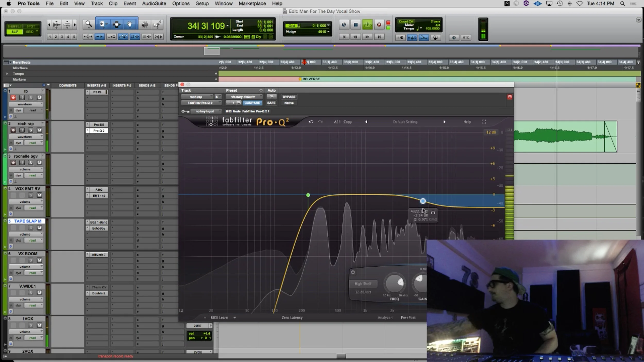
Task: Click the blue high shelf EQ node
Action: pyautogui.click(x=423, y=201)
